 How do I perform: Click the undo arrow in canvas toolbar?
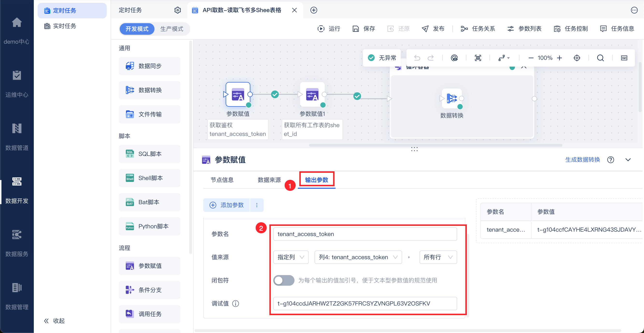(417, 58)
